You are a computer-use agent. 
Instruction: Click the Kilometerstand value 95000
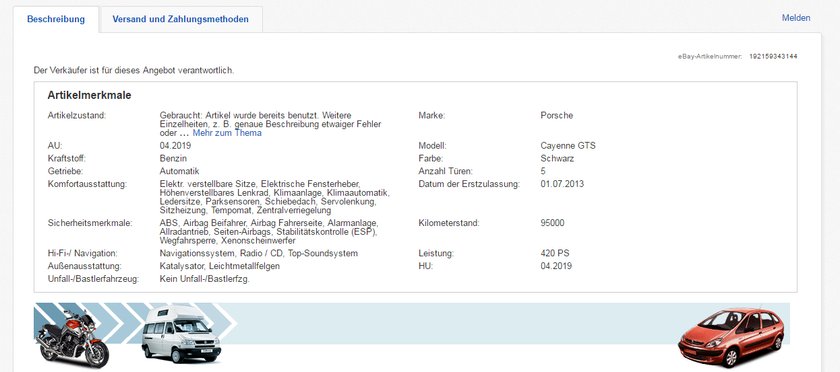coord(552,223)
